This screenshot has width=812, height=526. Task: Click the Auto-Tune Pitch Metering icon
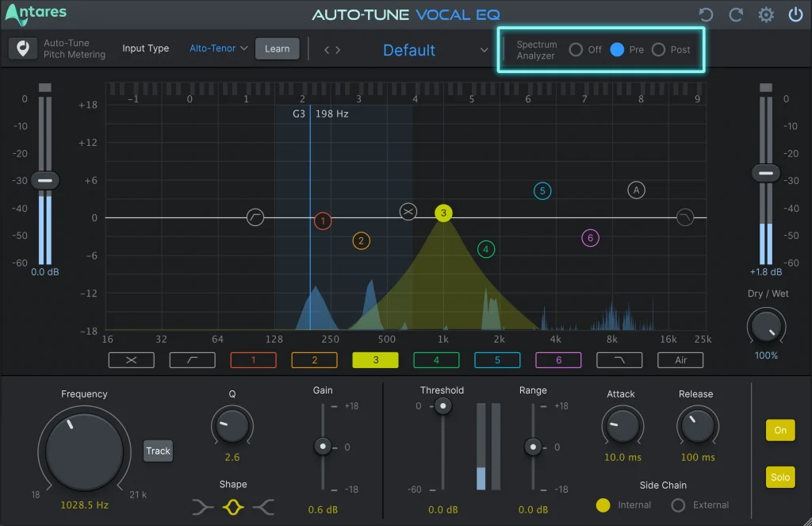(23, 48)
